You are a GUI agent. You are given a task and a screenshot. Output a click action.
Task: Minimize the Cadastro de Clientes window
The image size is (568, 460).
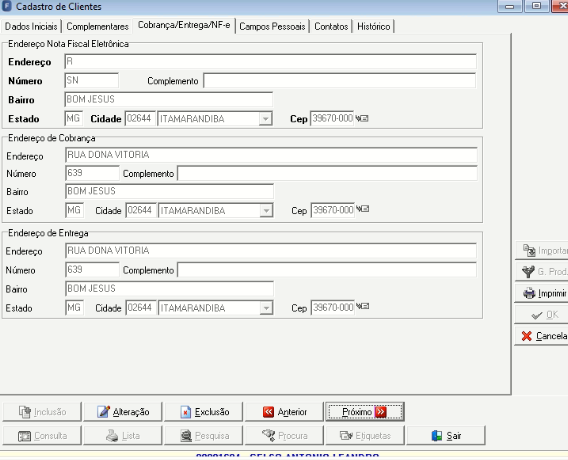[x=509, y=6]
